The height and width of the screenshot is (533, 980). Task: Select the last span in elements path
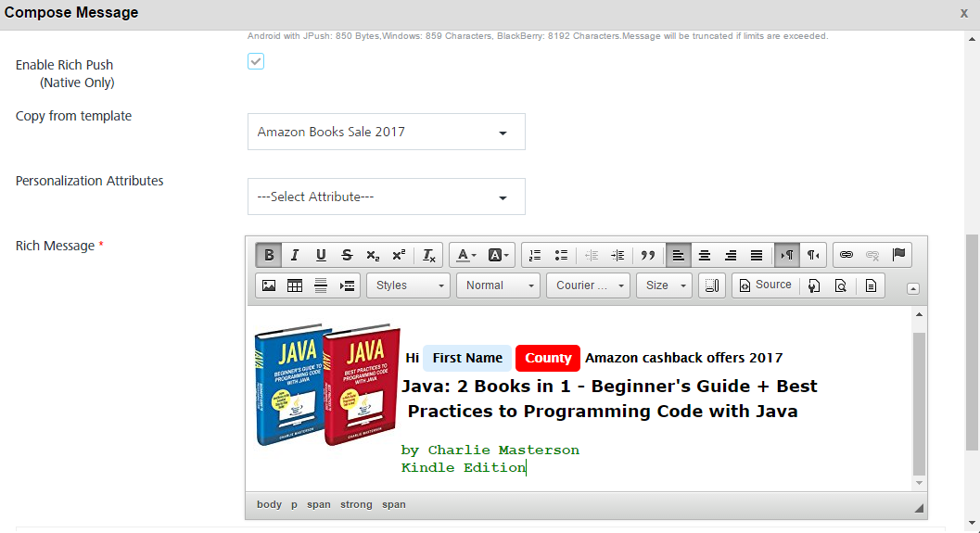394,504
